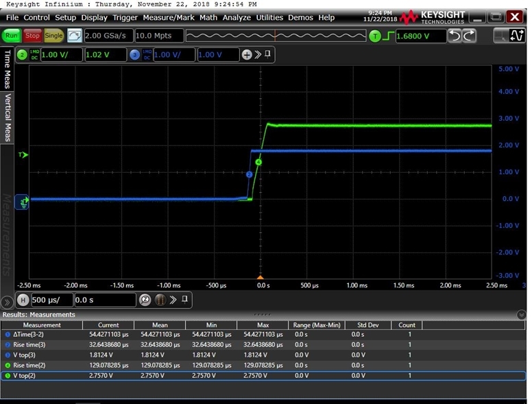The image size is (532, 404).
Task: Click the red Stop button
Action: coord(33,36)
